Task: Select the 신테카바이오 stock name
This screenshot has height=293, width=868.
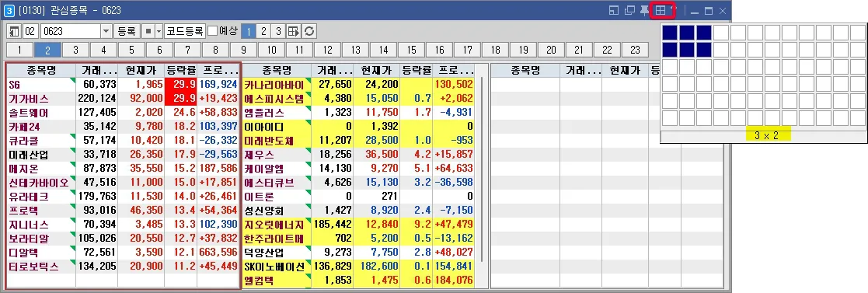Action: [x=38, y=183]
